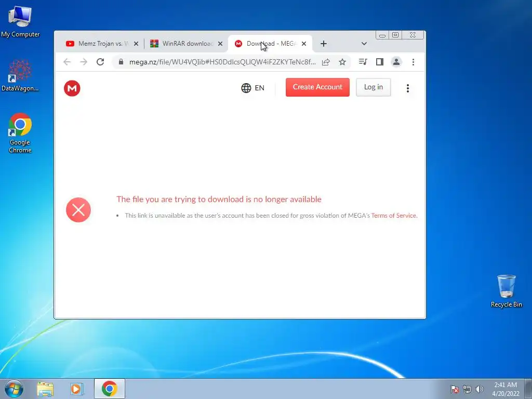This screenshot has width=532, height=399.
Task: Click the site padlock icon
Action: point(121,62)
